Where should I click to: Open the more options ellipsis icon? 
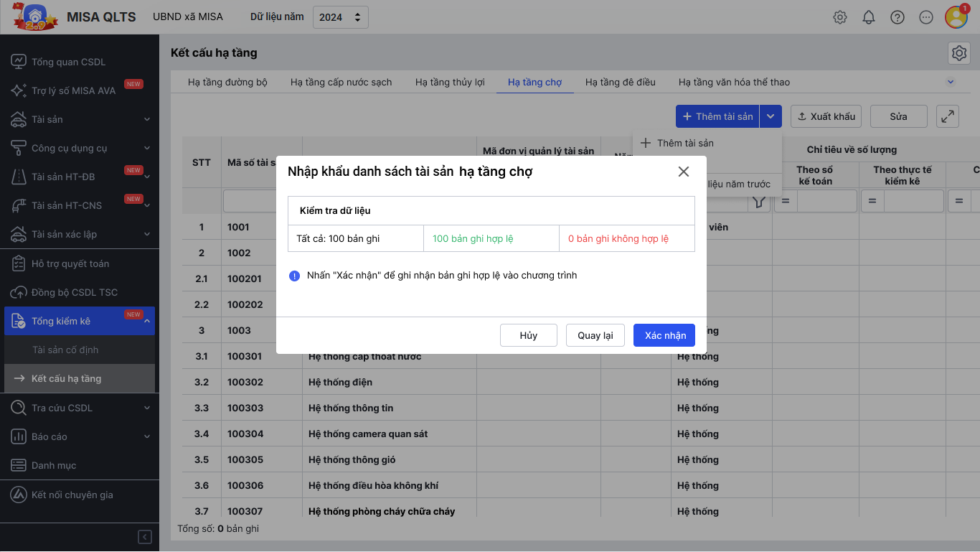pyautogui.click(x=926, y=17)
